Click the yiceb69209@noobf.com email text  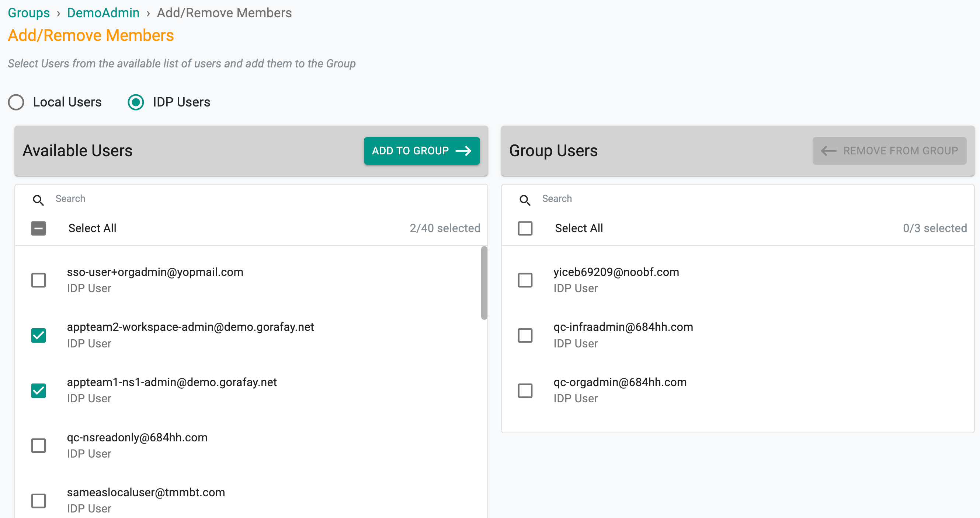point(616,272)
